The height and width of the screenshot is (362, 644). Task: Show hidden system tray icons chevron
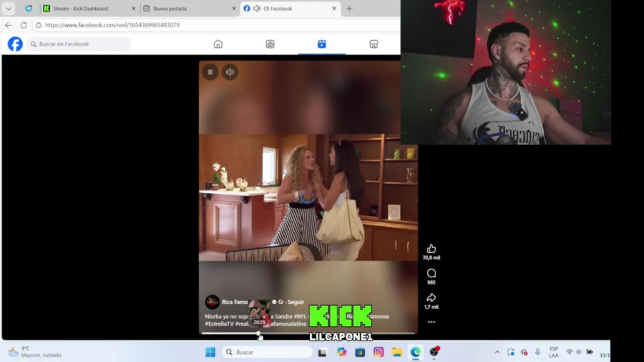(x=498, y=352)
